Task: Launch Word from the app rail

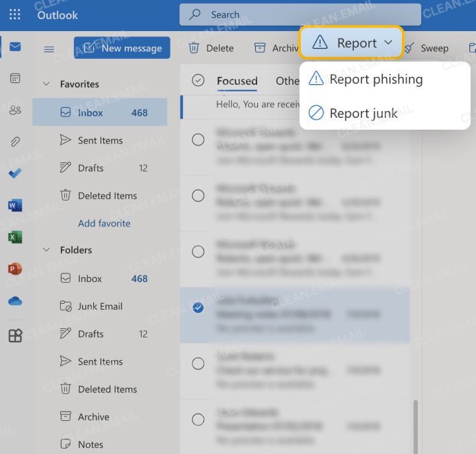Action: tap(15, 205)
